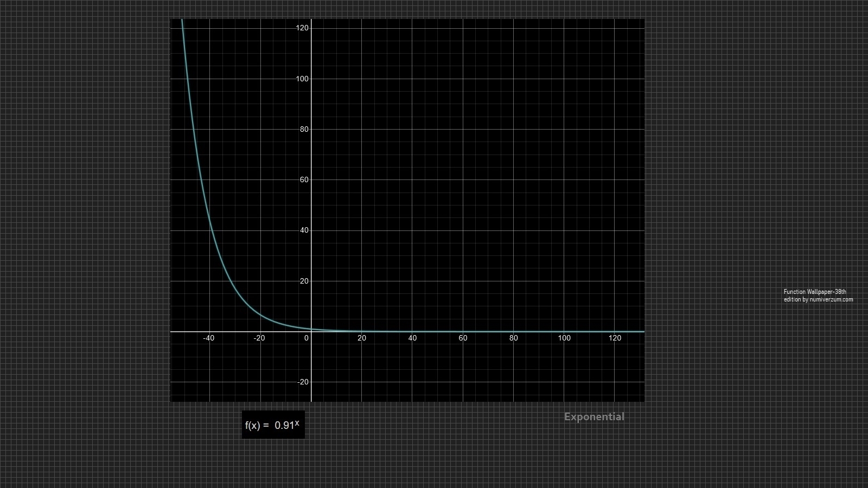The width and height of the screenshot is (868, 488).
Task: Select the y-axis label 100
Action: coord(302,79)
